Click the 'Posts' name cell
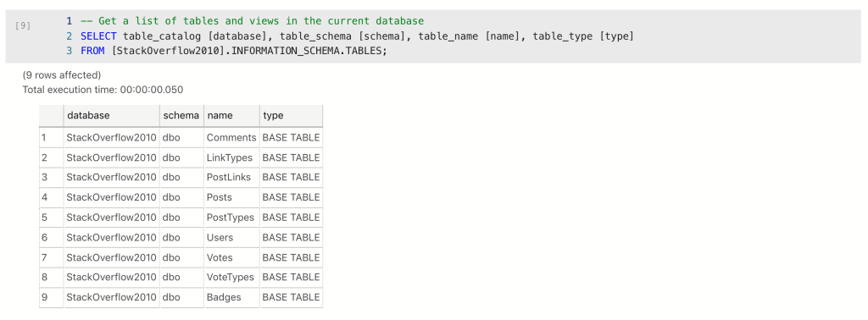The width and height of the screenshot is (868, 320). click(x=231, y=197)
